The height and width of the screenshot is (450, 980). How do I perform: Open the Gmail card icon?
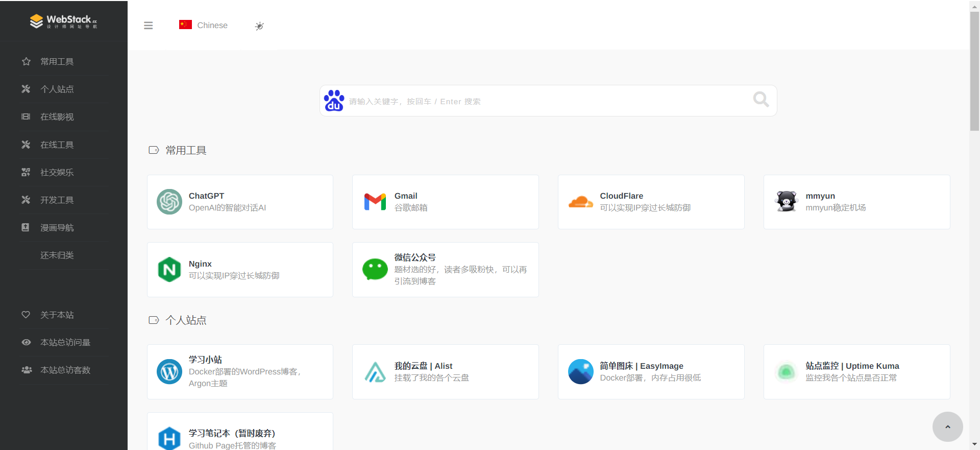(375, 202)
